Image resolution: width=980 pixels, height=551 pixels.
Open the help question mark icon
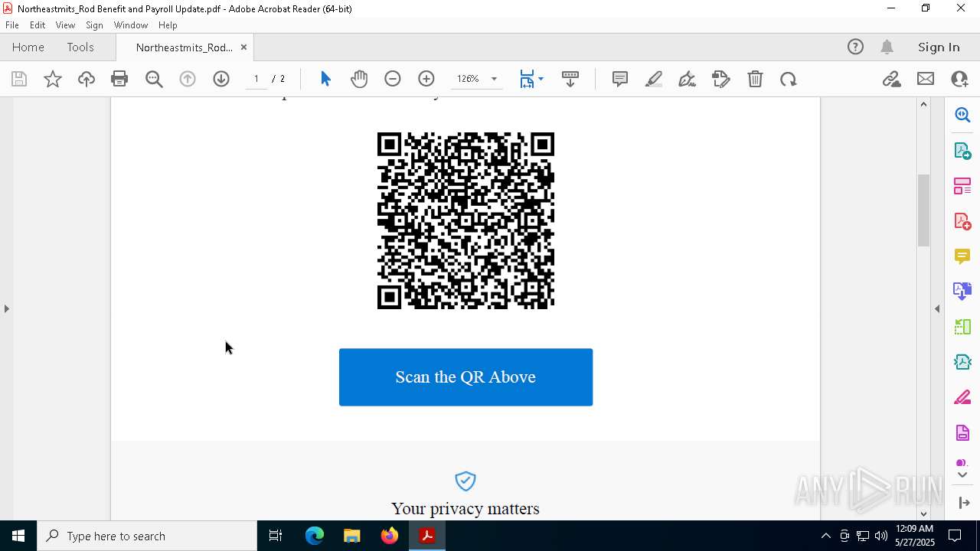[855, 47]
